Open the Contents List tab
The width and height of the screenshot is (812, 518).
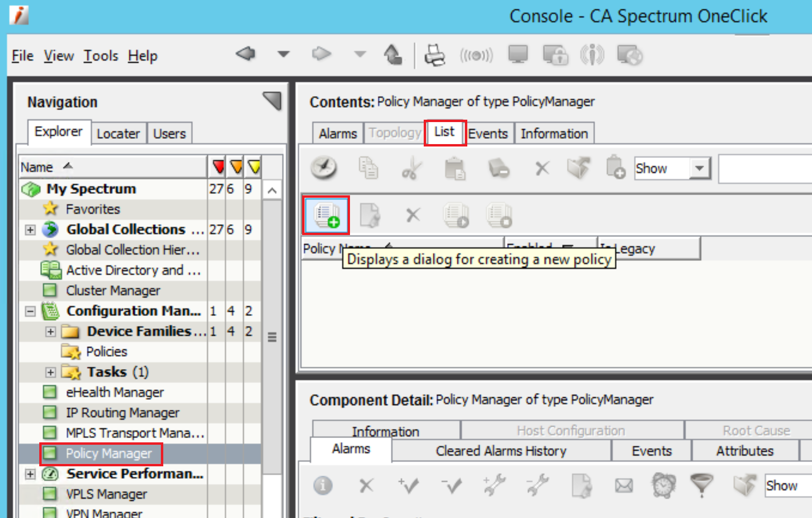tap(445, 132)
